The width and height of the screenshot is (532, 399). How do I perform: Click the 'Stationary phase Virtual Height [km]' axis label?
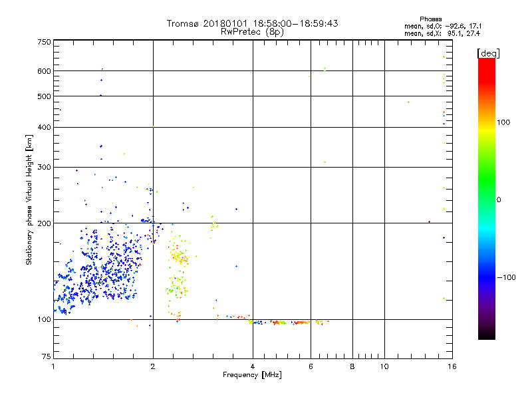[29, 200]
